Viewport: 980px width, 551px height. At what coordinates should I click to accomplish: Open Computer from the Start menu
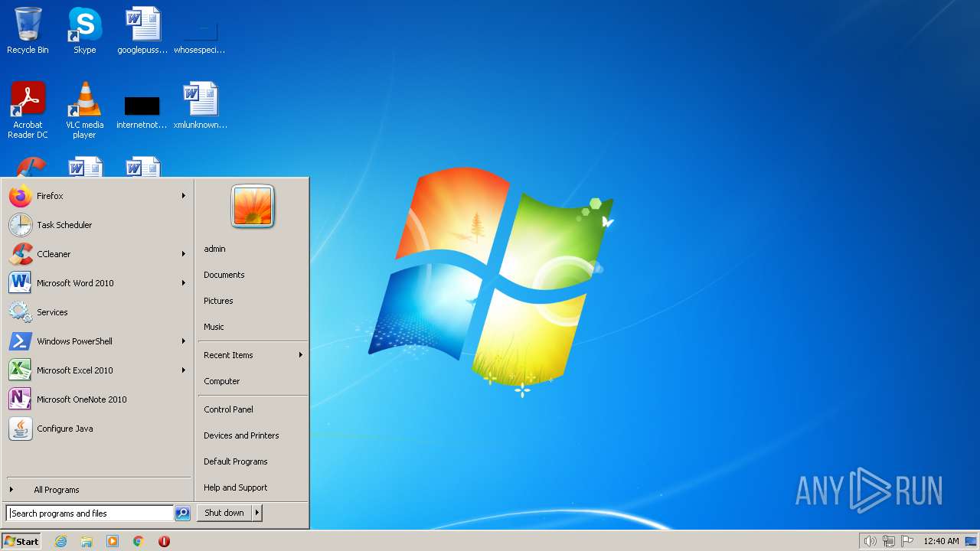pyautogui.click(x=253, y=381)
